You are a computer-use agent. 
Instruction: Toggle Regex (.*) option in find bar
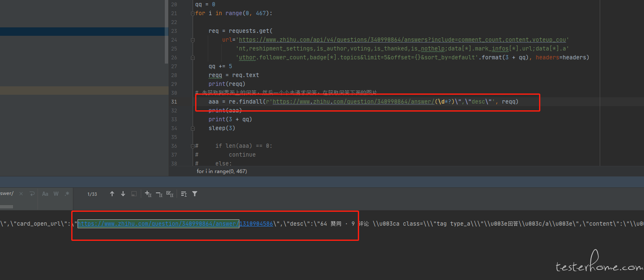(67, 194)
